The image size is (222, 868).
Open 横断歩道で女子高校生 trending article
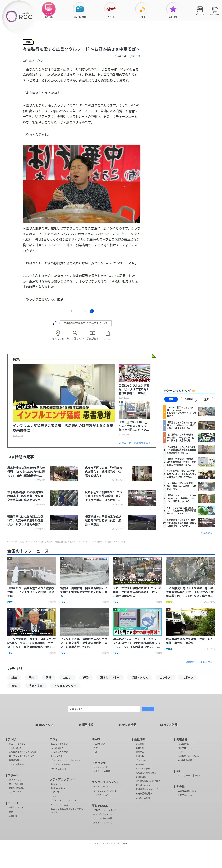pos(120,522)
